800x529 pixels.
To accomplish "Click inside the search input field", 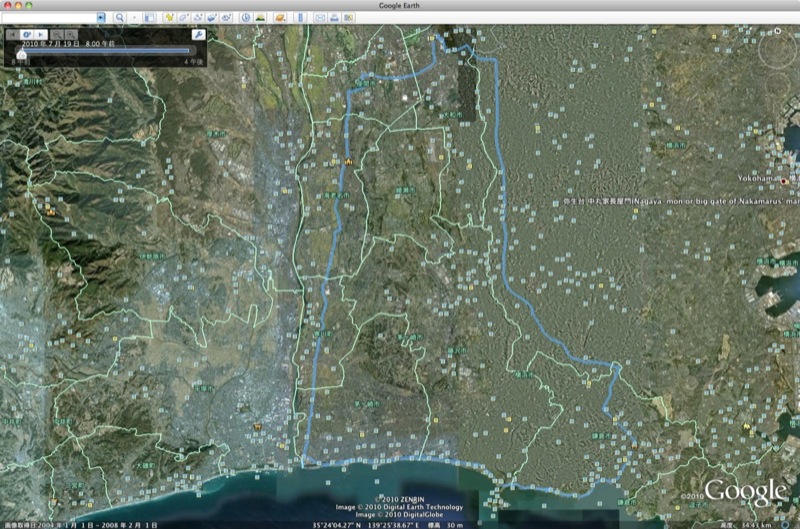I will pos(49,18).
